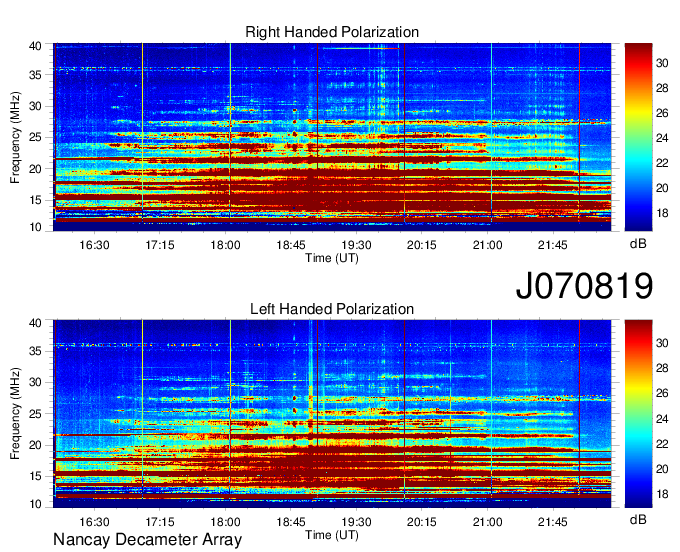Pick "21:45" time tick of Left Handed plot
The height and width of the screenshot is (552, 680).
click(x=552, y=522)
